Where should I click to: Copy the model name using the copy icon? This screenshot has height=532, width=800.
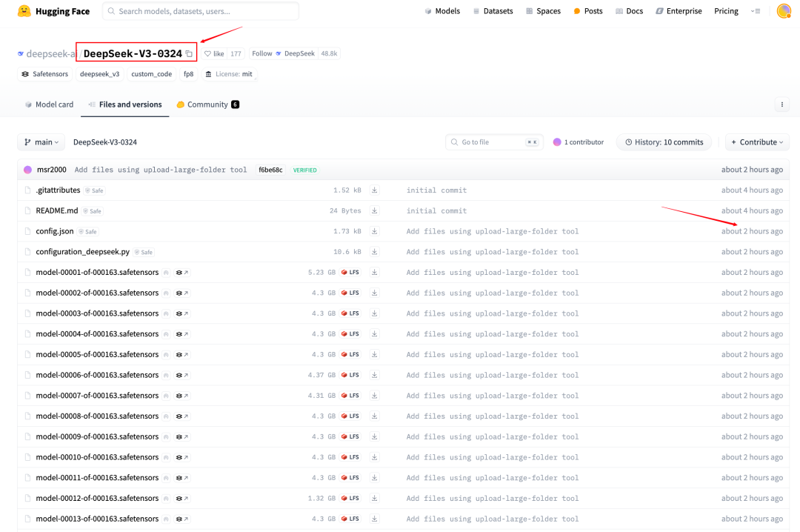pyautogui.click(x=189, y=53)
